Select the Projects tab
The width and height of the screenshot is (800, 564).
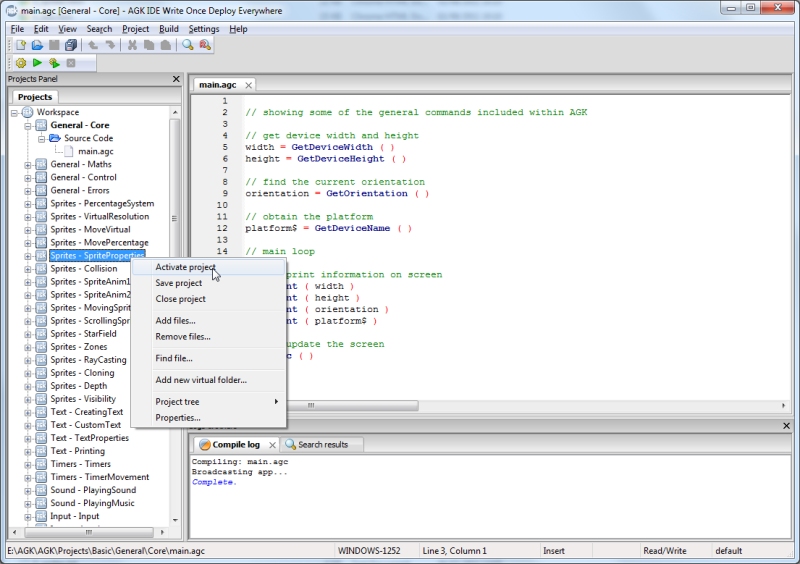pos(35,97)
